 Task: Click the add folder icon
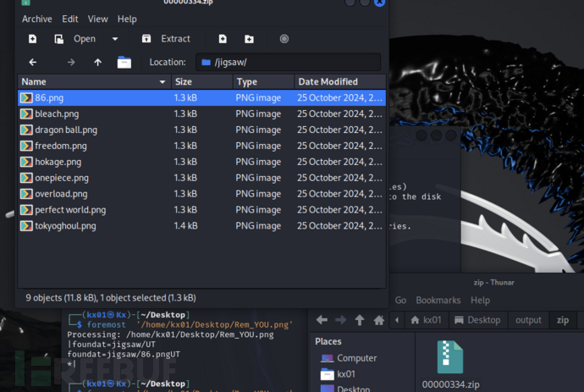[249, 39]
